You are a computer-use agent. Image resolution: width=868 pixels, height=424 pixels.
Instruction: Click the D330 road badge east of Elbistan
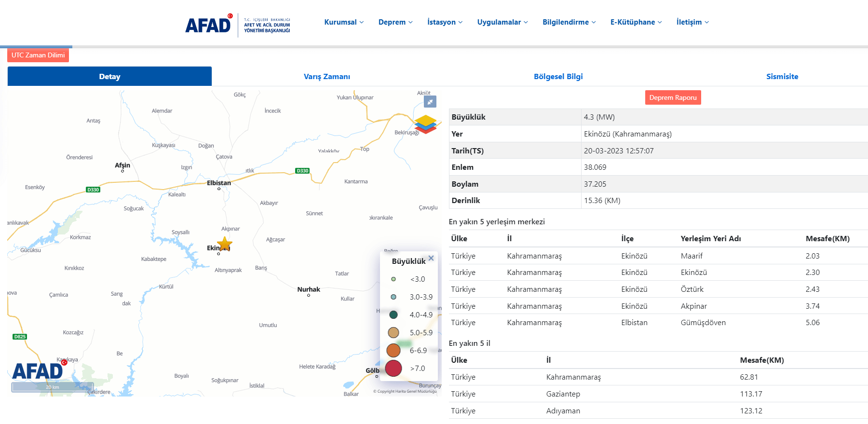302,171
